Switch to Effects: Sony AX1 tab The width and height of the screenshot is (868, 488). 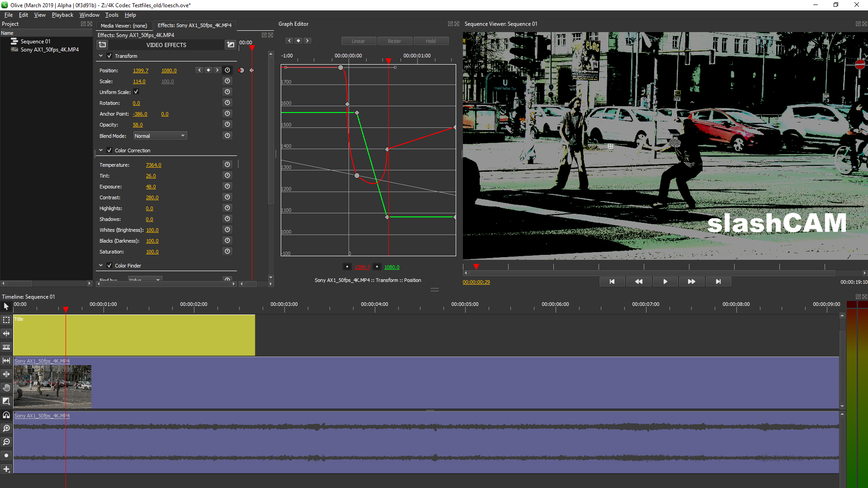[194, 25]
